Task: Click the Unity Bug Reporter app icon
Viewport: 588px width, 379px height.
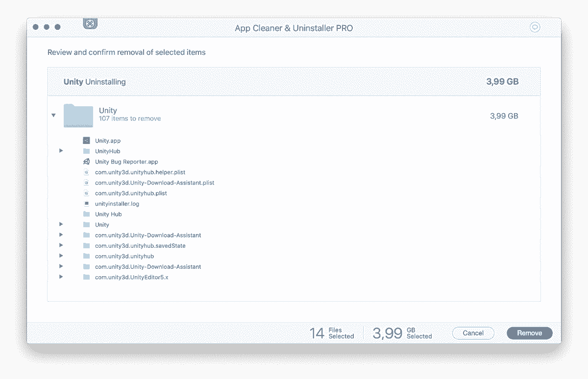Action: 87,162
